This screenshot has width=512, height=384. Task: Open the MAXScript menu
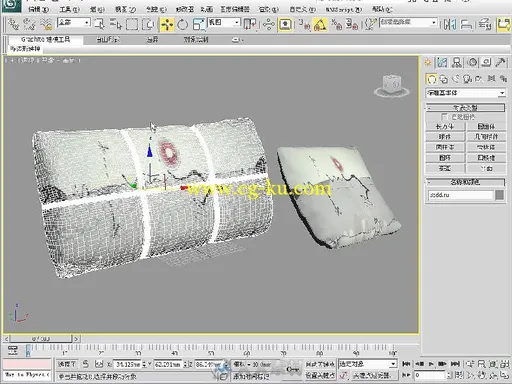343,9
